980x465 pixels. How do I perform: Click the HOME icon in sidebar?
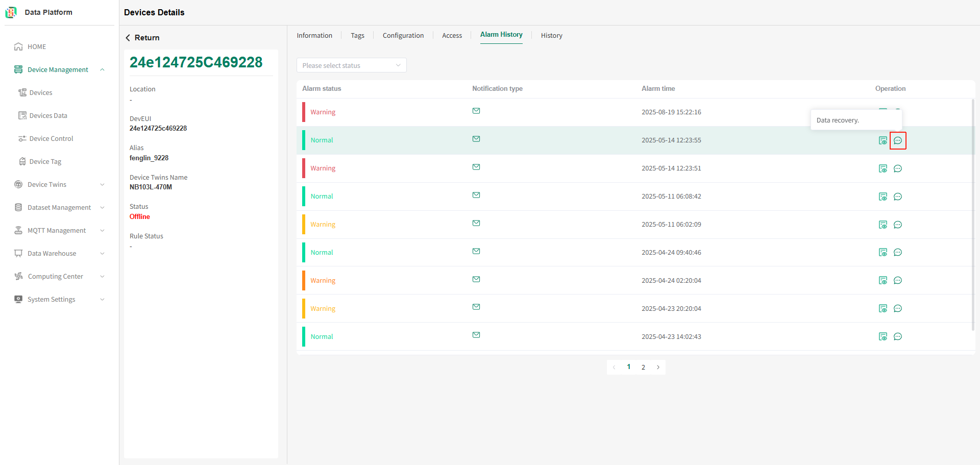pyautogui.click(x=18, y=46)
